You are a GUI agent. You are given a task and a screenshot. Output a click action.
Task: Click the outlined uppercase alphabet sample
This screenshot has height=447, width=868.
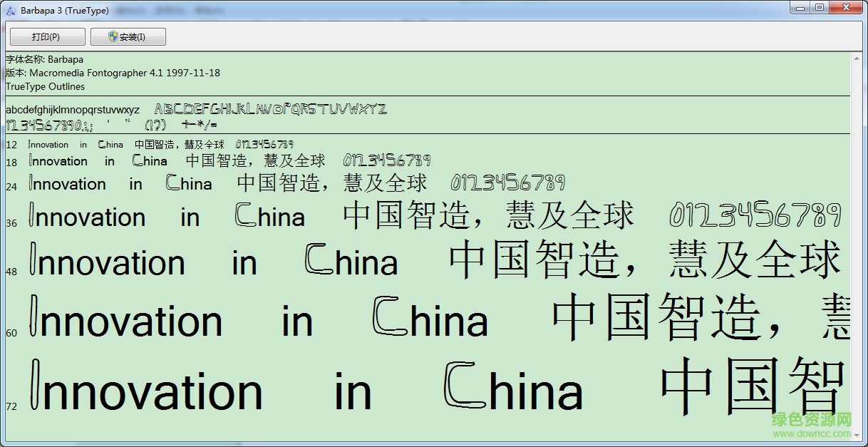pos(271,109)
